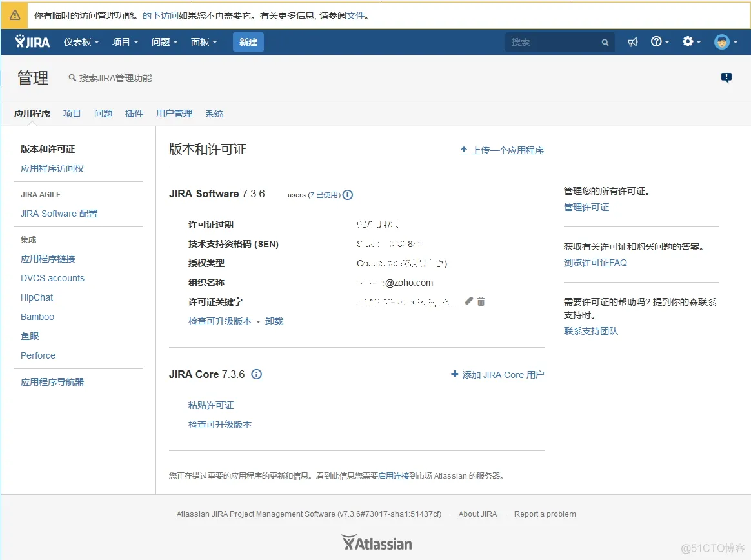
Task: Open Bamboo integration link
Action: coord(37,317)
